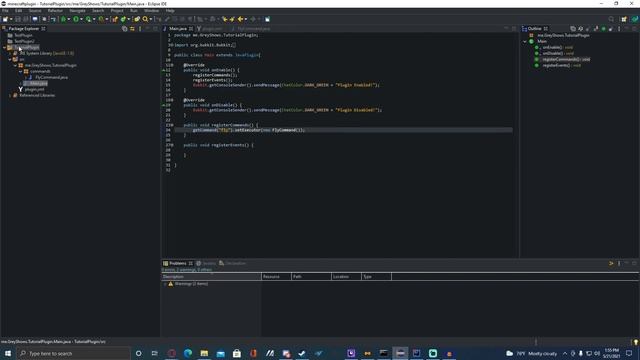The width and height of the screenshot is (640, 360).
Task: Click the New Java Class icon
Action: [123, 19]
